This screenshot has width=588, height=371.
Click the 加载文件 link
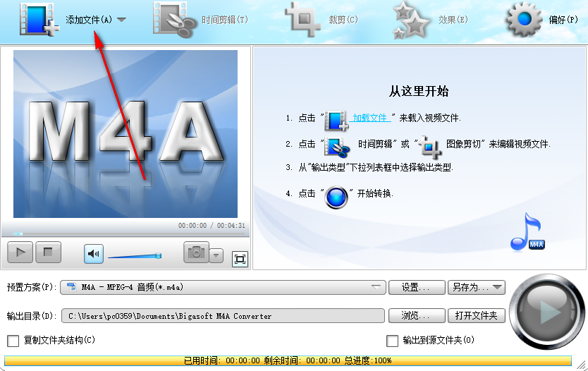coord(369,118)
